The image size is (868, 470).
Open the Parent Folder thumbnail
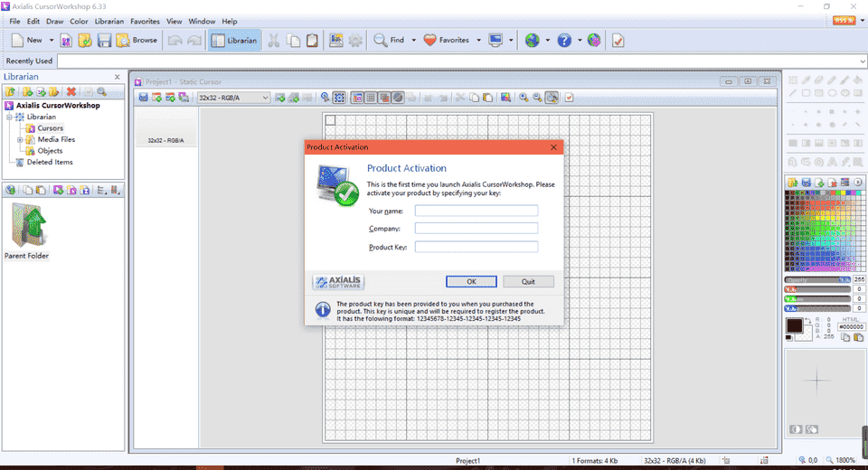tap(26, 230)
